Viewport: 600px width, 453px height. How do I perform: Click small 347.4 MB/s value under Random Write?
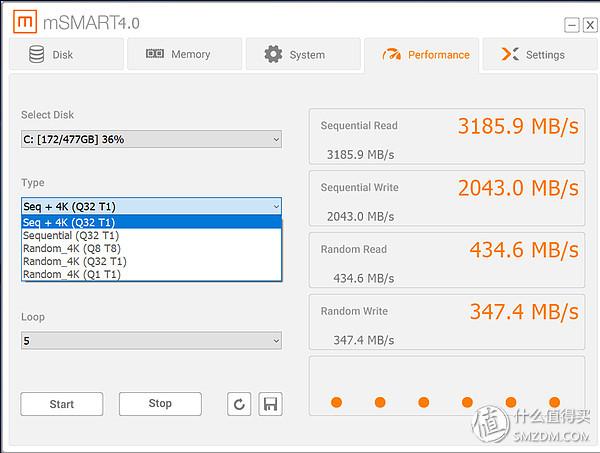364,340
